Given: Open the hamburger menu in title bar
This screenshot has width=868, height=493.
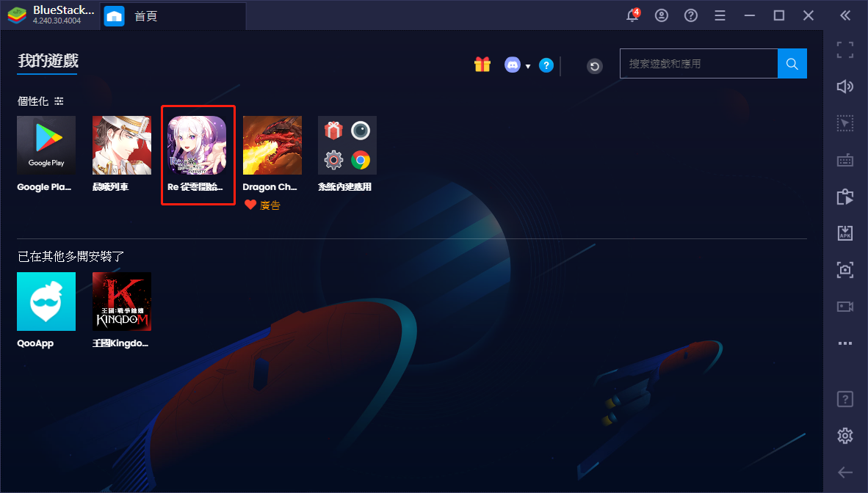Looking at the screenshot, I should [x=720, y=15].
